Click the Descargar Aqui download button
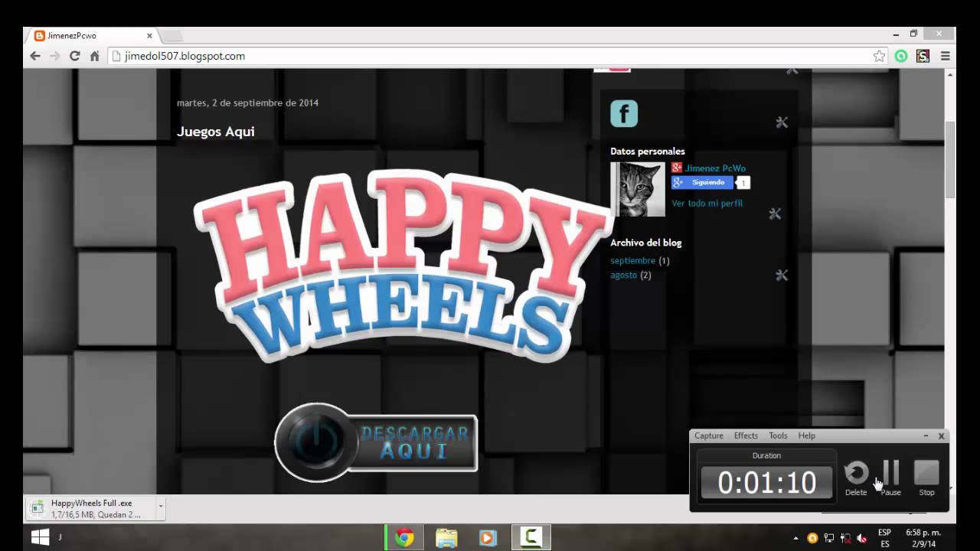 click(x=376, y=442)
